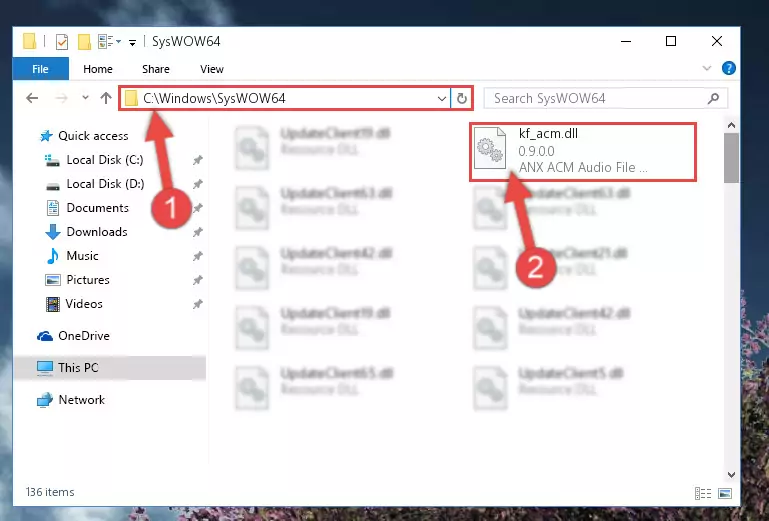Click the Search SysWOW64 box
The width and height of the screenshot is (769, 521).
click(606, 99)
